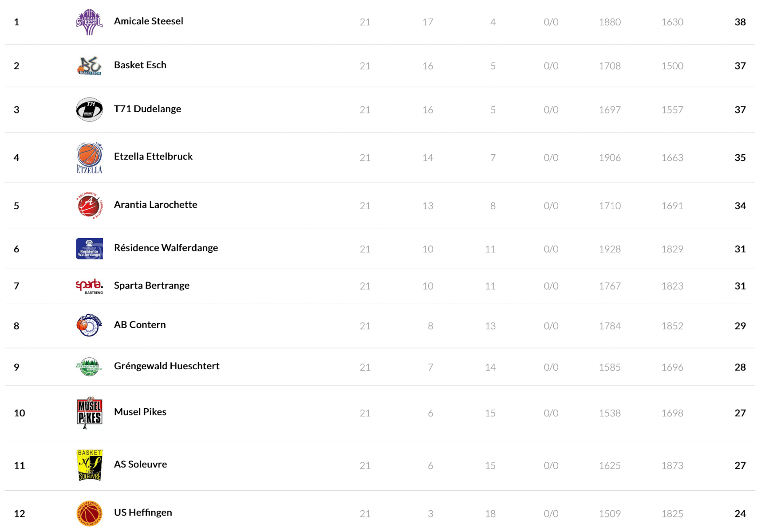Viewport: 757px width, 532px height.
Task: Click US Heffingen's 24 points total
Action: pyautogui.click(x=740, y=514)
